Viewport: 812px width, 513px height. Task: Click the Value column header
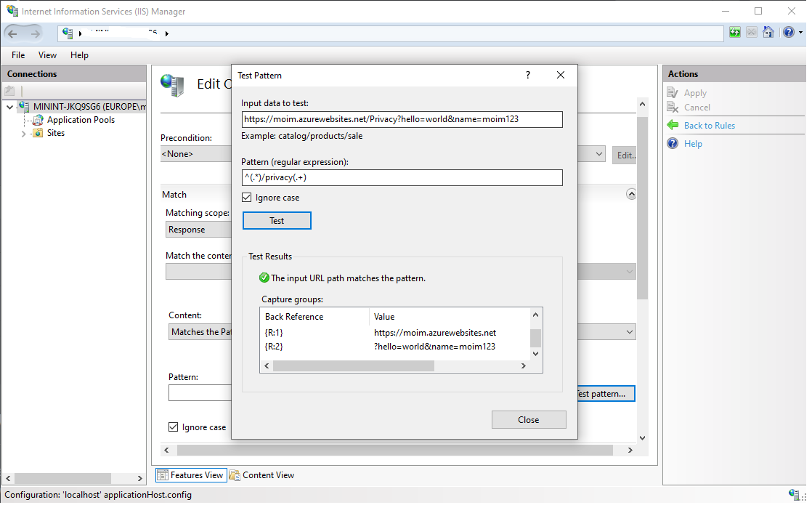click(450, 317)
